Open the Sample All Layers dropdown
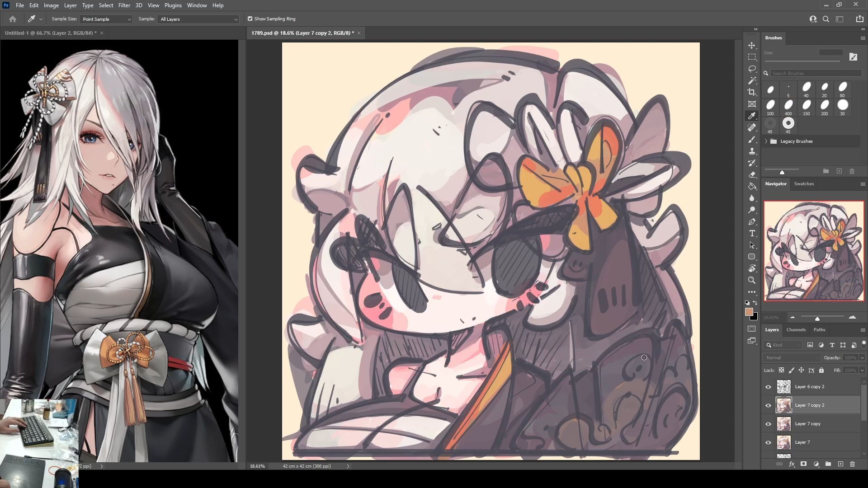Image resolution: width=868 pixels, height=488 pixels. 198,19
